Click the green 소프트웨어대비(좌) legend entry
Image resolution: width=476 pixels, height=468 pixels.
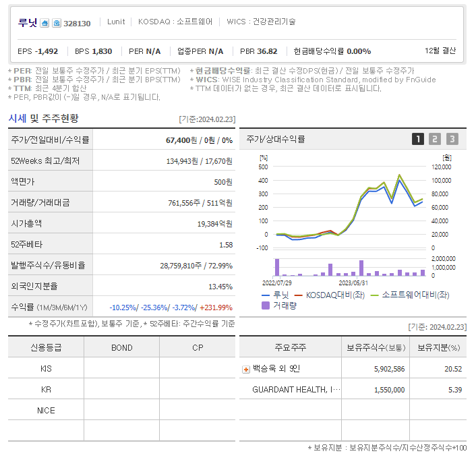coord(410,295)
